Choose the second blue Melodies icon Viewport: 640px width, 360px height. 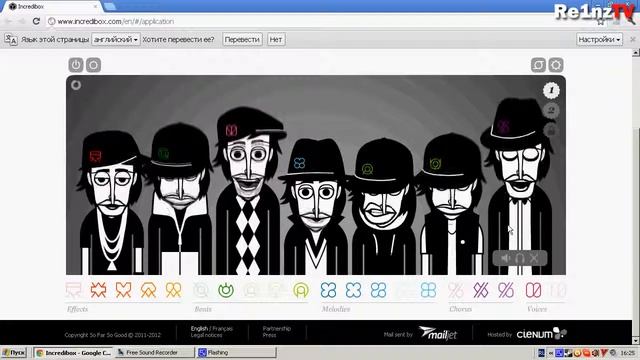click(x=353, y=290)
